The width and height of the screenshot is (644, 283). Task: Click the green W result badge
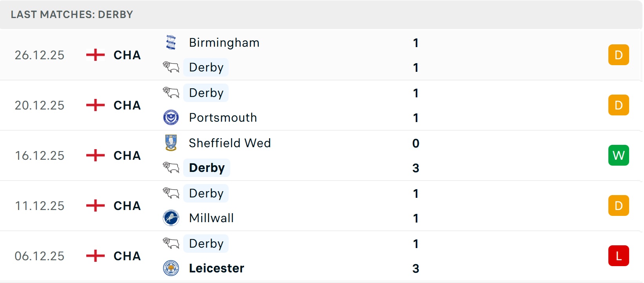(x=619, y=155)
